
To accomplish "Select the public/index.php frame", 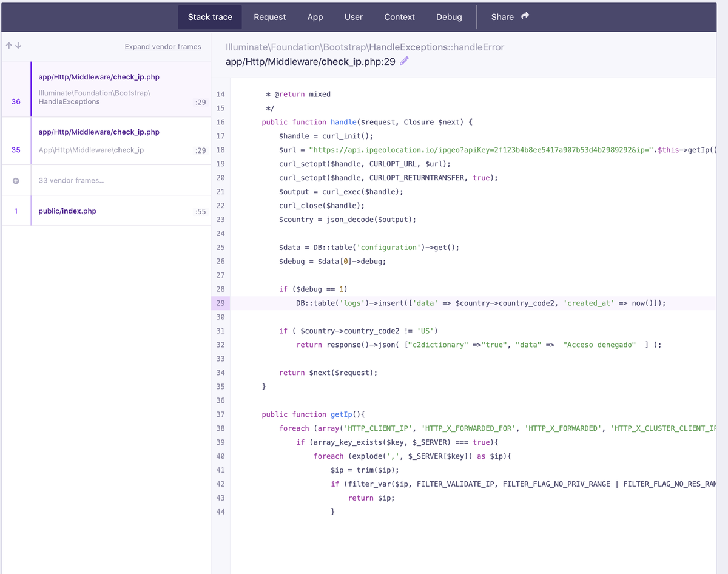I will (106, 211).
